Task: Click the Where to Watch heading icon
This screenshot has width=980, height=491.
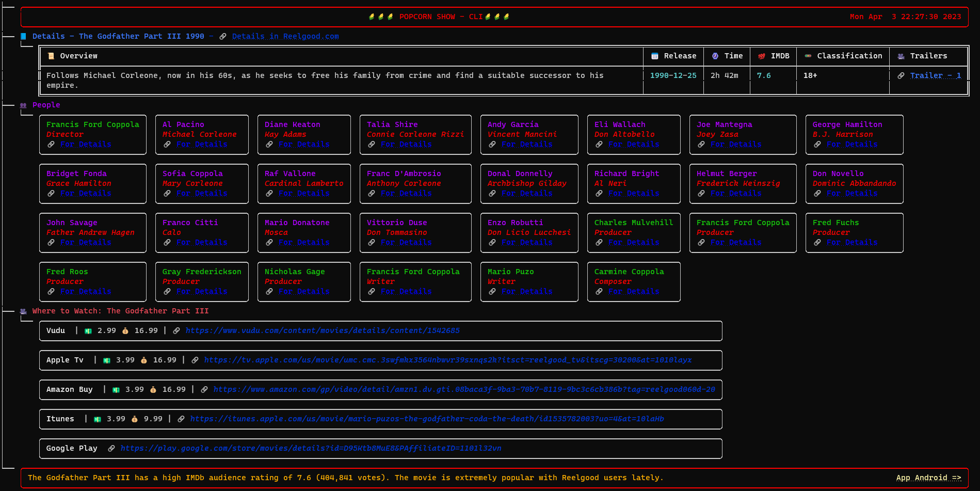Action: (x=23, y=311)
